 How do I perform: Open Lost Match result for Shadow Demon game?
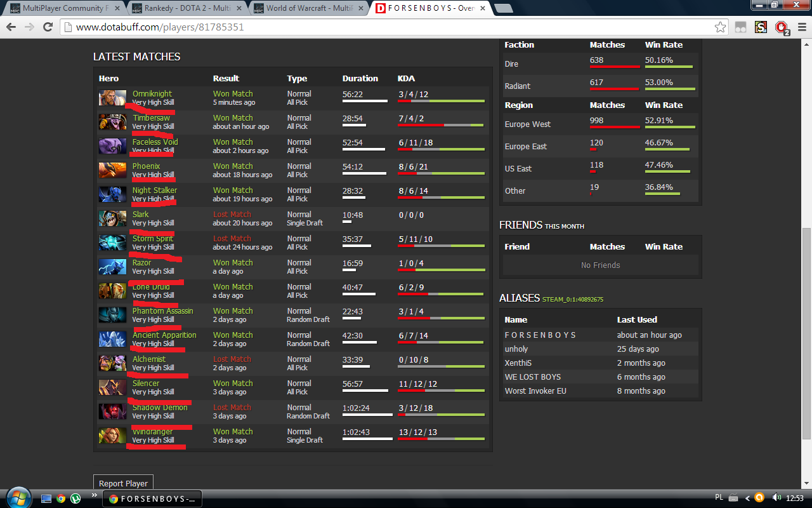232,408
